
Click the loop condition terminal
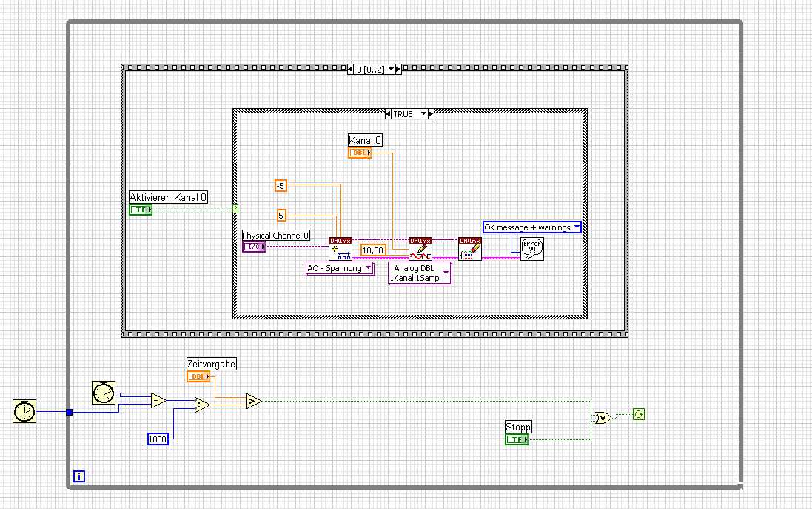(639, 414)
